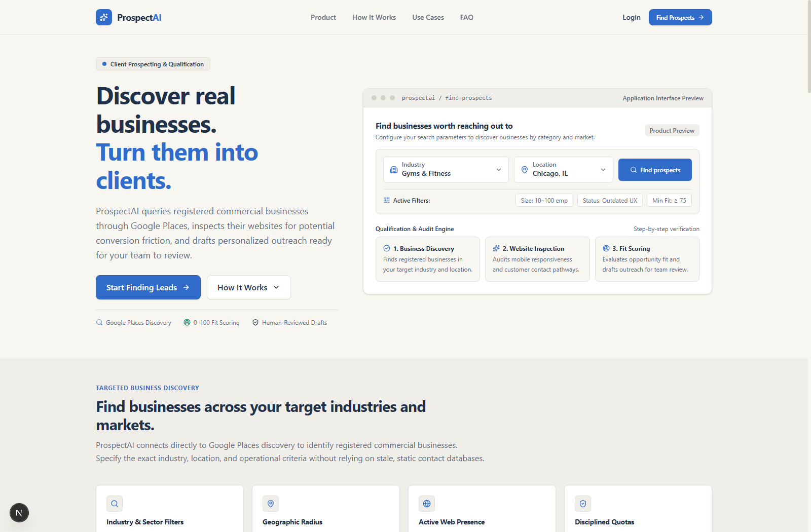Click the sliders icon beside Active Filters

click(387, 200)
